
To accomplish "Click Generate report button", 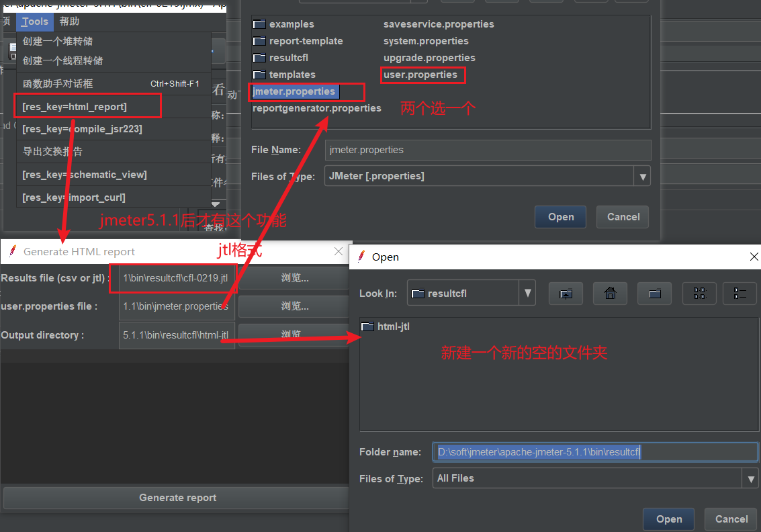I will [177, 498].
